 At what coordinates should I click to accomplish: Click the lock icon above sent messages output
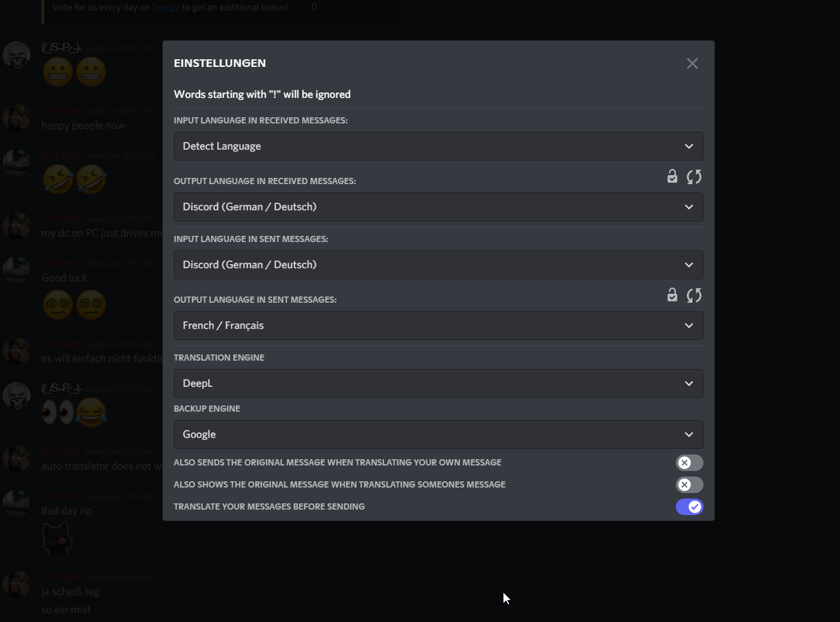pos(672,295)
